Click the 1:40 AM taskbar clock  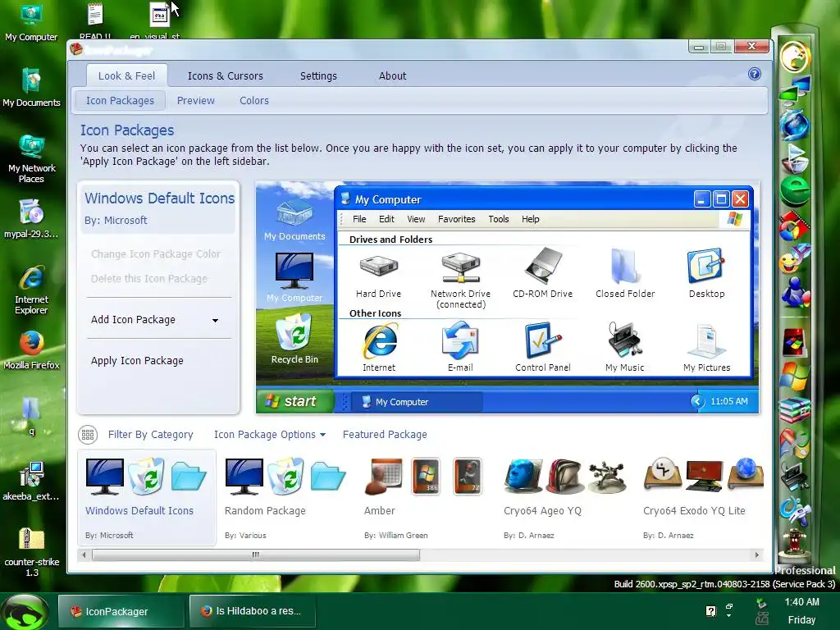click(802, 602)
